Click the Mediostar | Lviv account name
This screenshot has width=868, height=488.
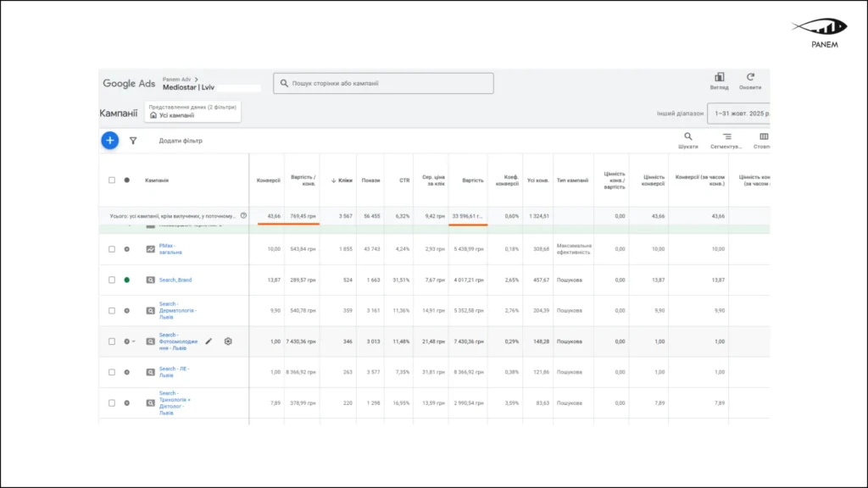(188, 87)
